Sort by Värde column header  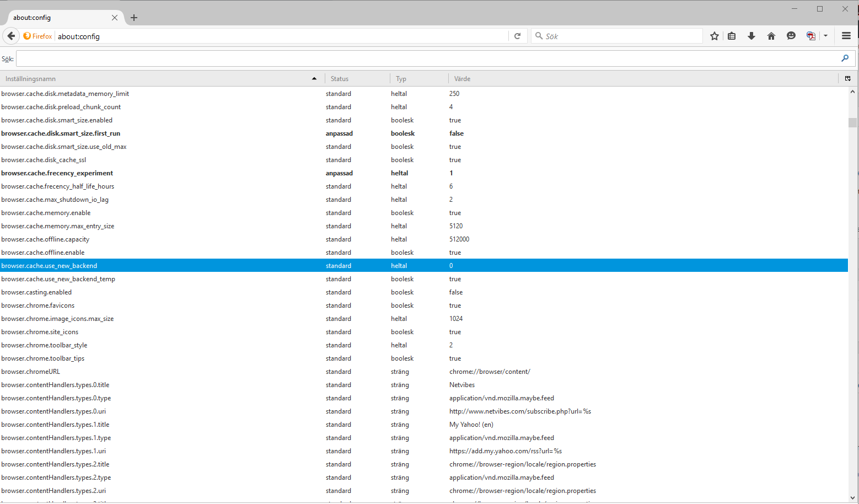click(643, 78)
